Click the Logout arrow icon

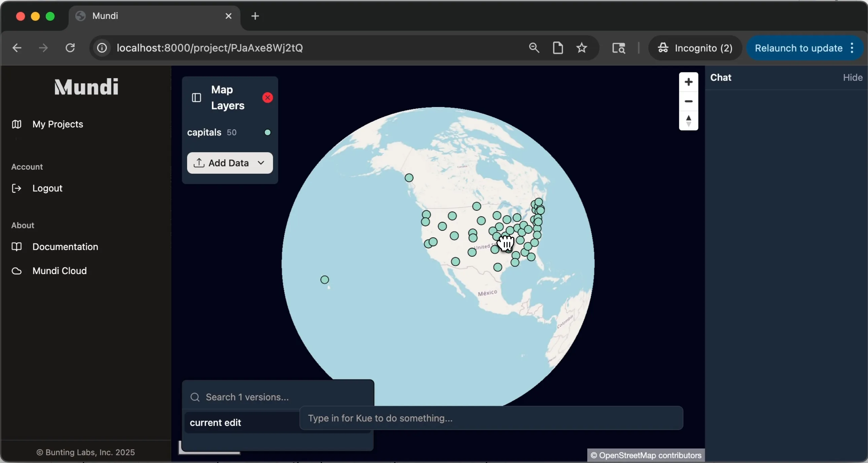(16, 188)
